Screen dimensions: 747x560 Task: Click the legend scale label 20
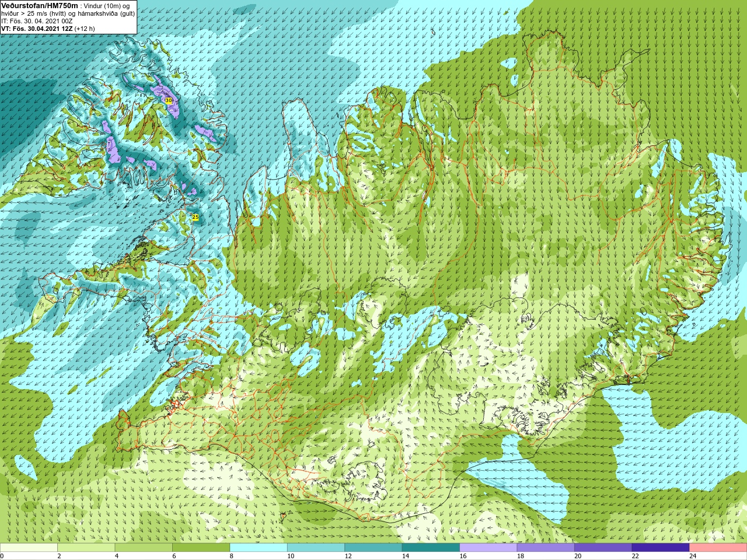tap(578, 556)
